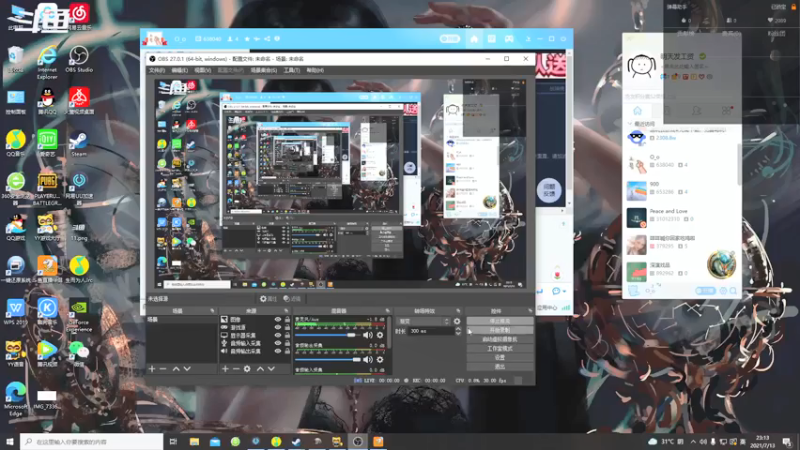Open the Tencent QQ penguin shortcut
800x450 pixels.
click(47, 101)
